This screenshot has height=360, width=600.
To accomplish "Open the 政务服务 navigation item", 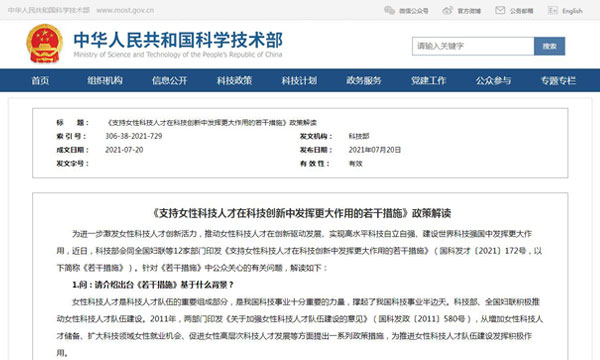I will click(364, 80).
